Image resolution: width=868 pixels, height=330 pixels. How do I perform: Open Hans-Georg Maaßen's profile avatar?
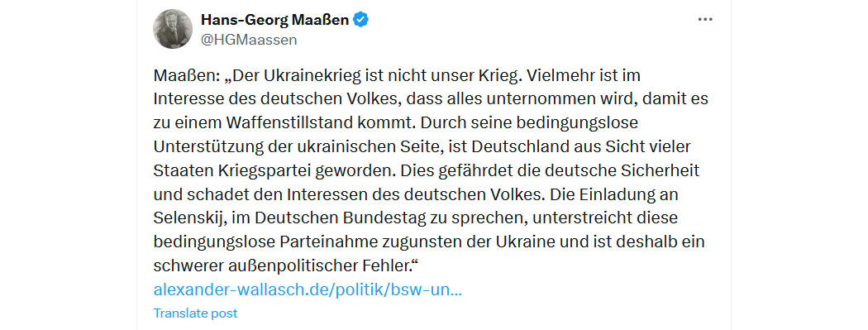[x=173, y=29]
